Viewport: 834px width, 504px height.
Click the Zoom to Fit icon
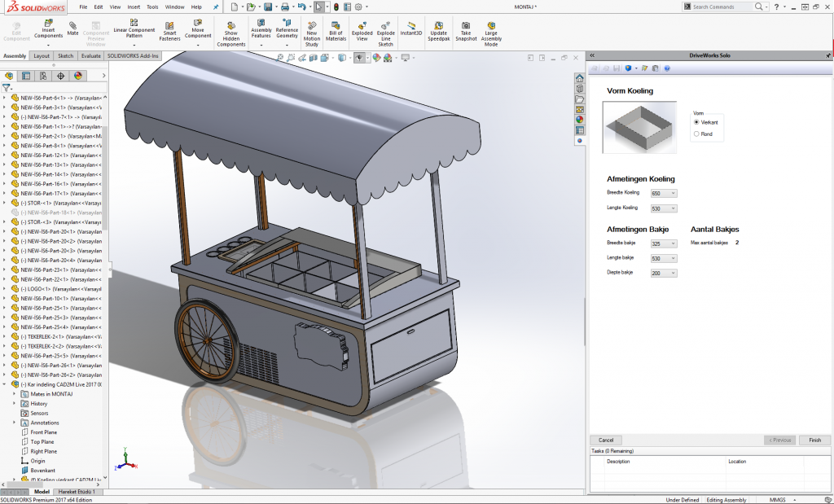[279, 58]
